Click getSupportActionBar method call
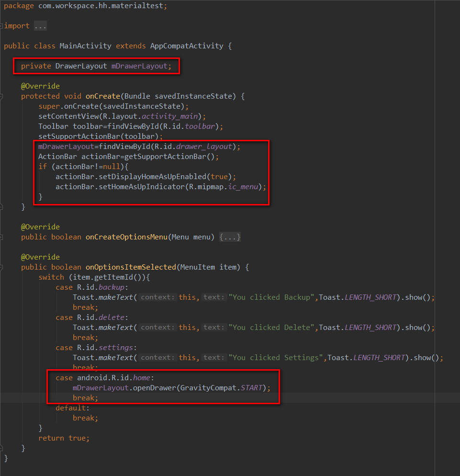460x476 pixels. [x=165, y=157]
